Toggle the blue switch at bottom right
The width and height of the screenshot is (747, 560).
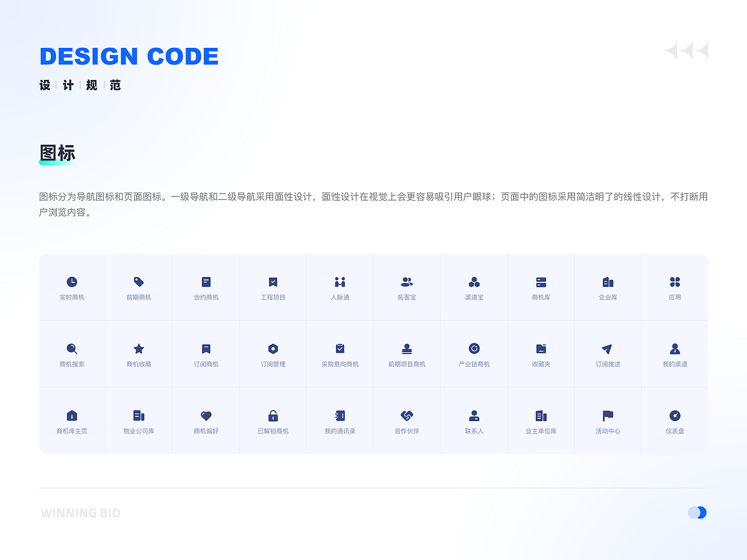pyautogui.click(x=697, y=512)
